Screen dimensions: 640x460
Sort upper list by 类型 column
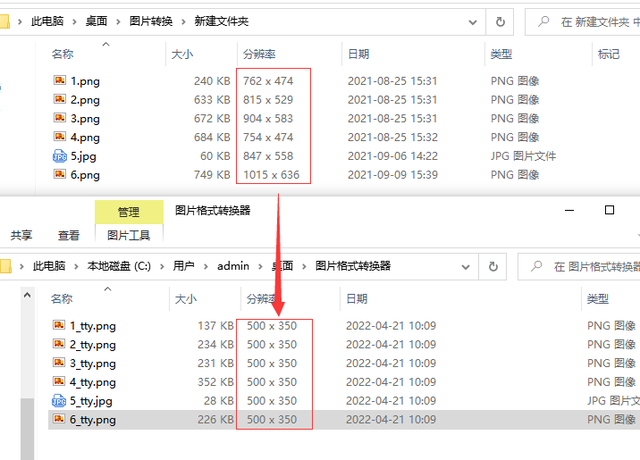(x=501, y=54)
